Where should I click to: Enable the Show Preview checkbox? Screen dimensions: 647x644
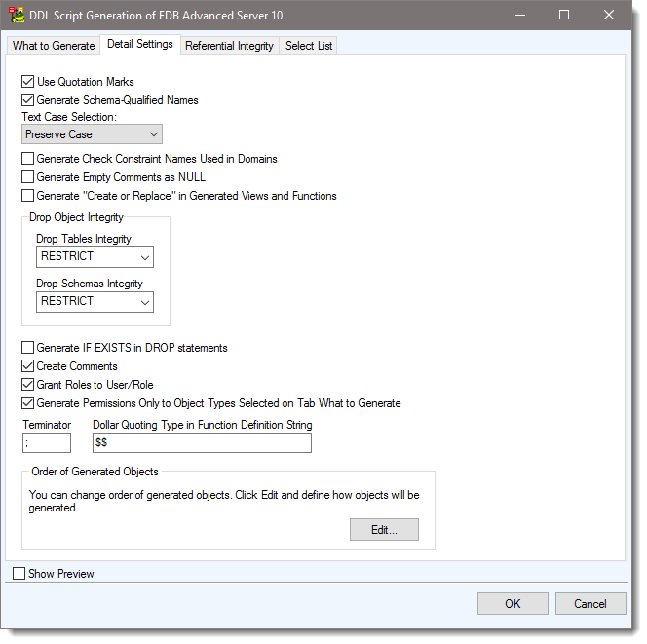coord(19,574)
